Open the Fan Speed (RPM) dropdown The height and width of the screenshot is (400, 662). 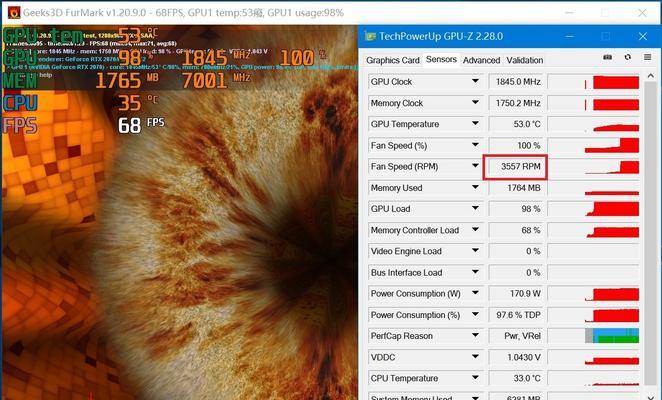click(x=475, y=166)
